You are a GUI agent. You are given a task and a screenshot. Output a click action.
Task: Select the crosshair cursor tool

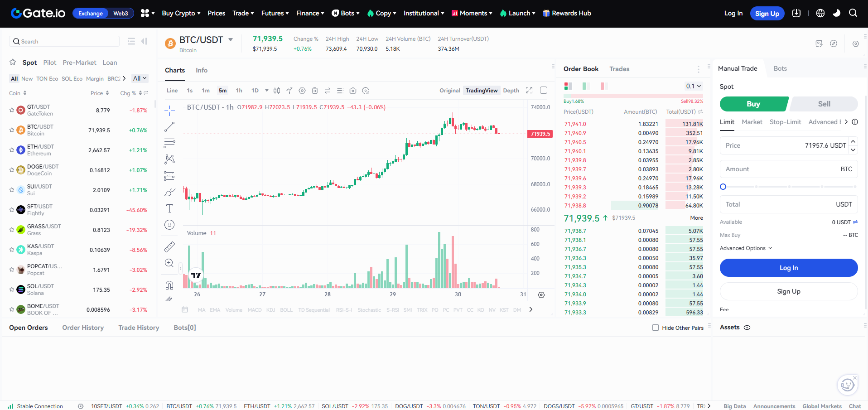click(x=169, y=111)
